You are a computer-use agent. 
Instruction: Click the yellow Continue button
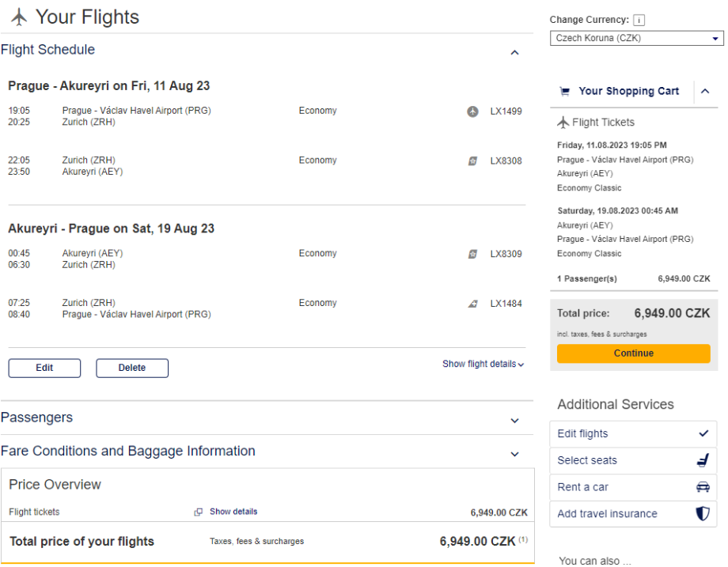click(633, 353)
